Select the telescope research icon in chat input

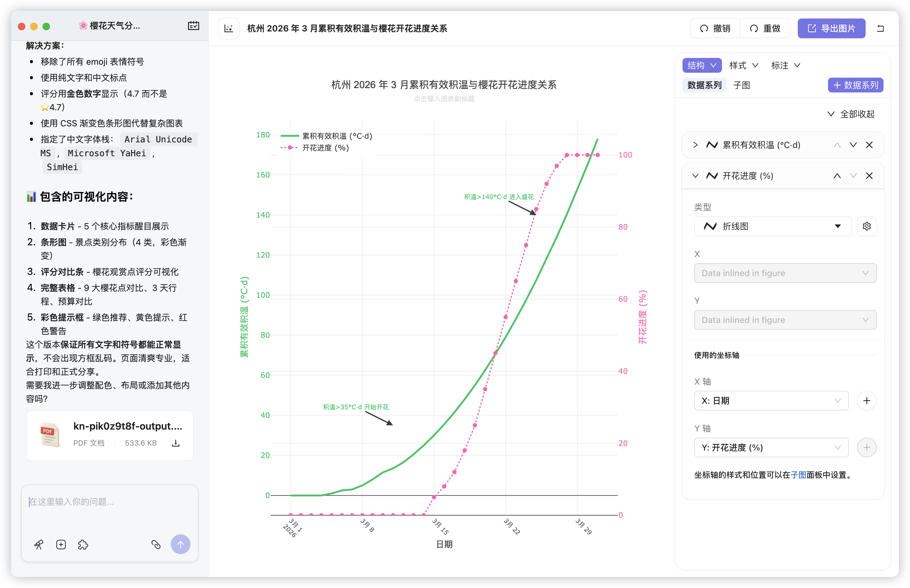pyautogui.click(x=39, y=545)
